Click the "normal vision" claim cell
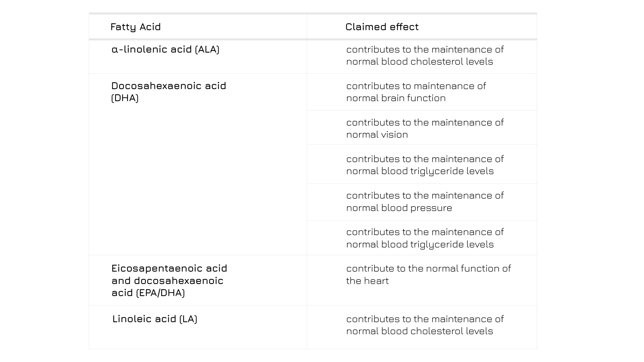The image size is (644, 362). 377,135
